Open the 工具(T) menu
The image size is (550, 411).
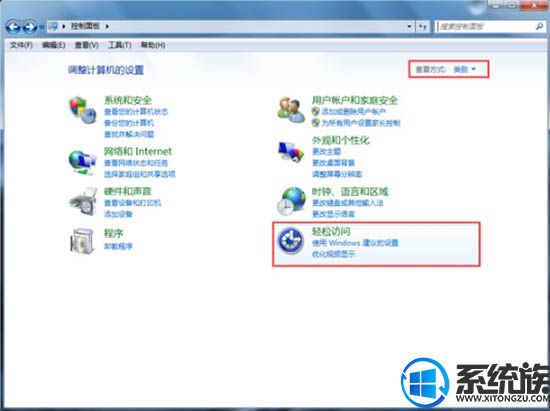click(x=120, y=45)
